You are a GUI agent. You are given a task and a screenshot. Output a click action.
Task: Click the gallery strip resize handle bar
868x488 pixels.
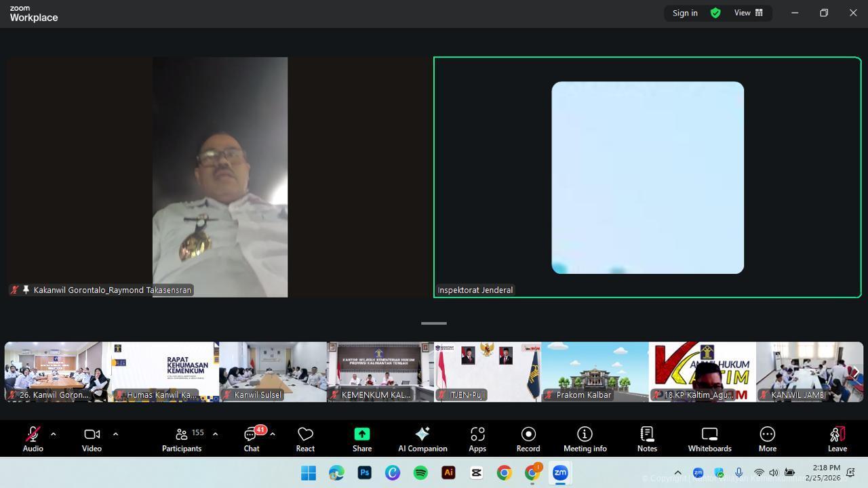434,323
